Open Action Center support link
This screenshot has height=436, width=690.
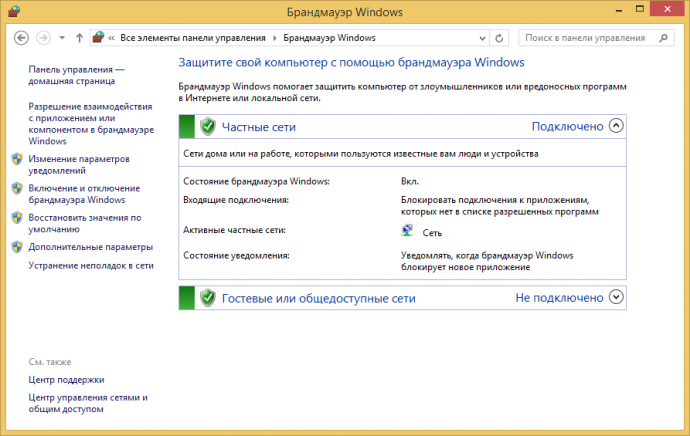pos(66,380)
